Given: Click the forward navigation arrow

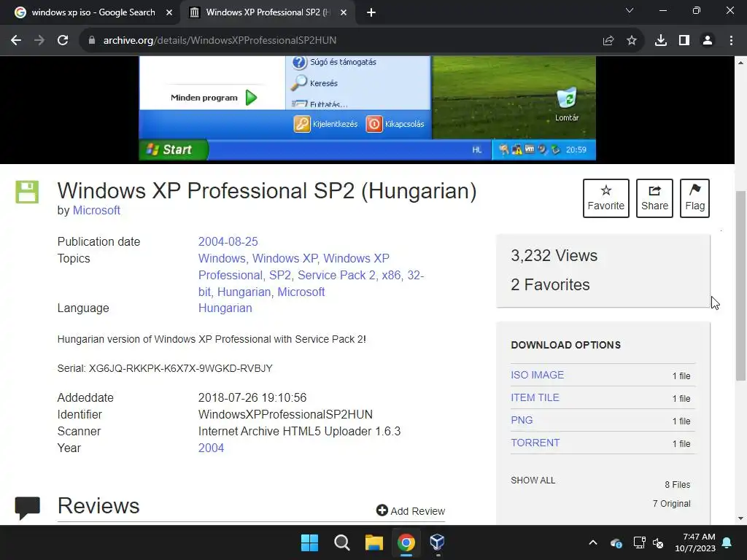Looking at the screenshot, I should click(x=39, y=41).
